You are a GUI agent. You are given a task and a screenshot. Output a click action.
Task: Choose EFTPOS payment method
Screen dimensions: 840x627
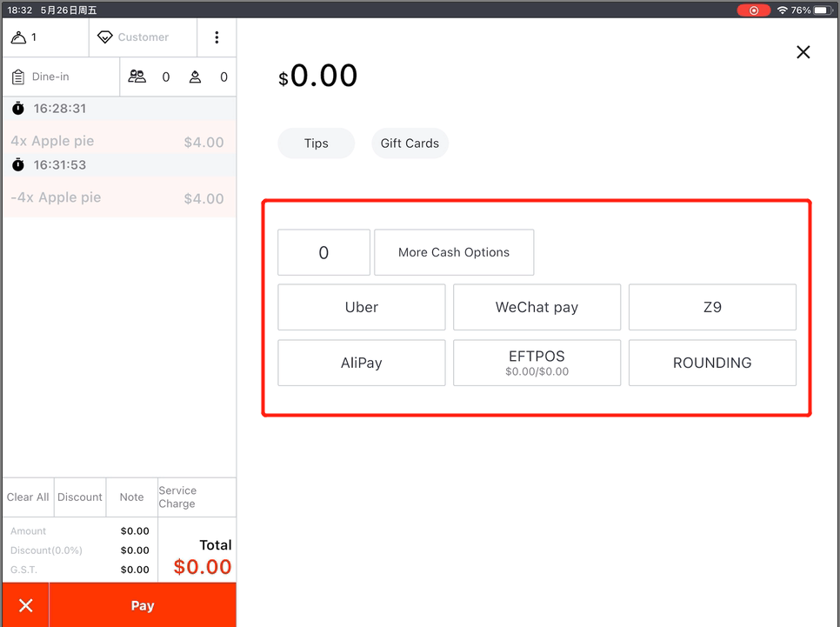[537, 363]
